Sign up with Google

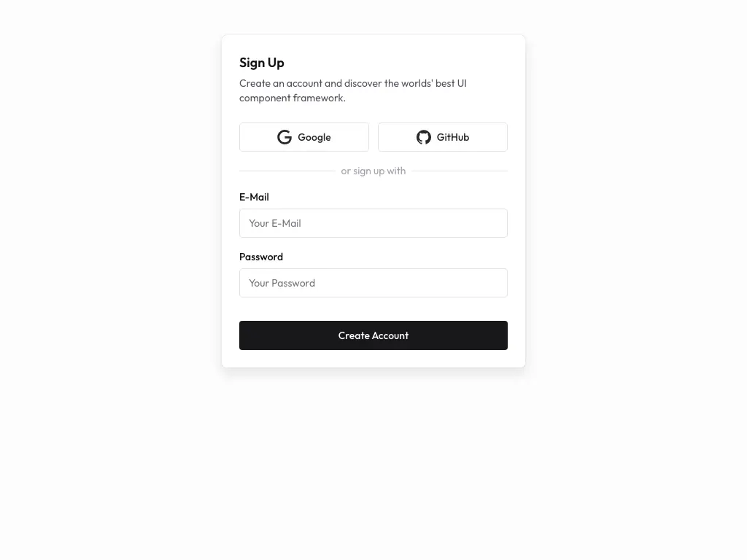coord(304,137)
